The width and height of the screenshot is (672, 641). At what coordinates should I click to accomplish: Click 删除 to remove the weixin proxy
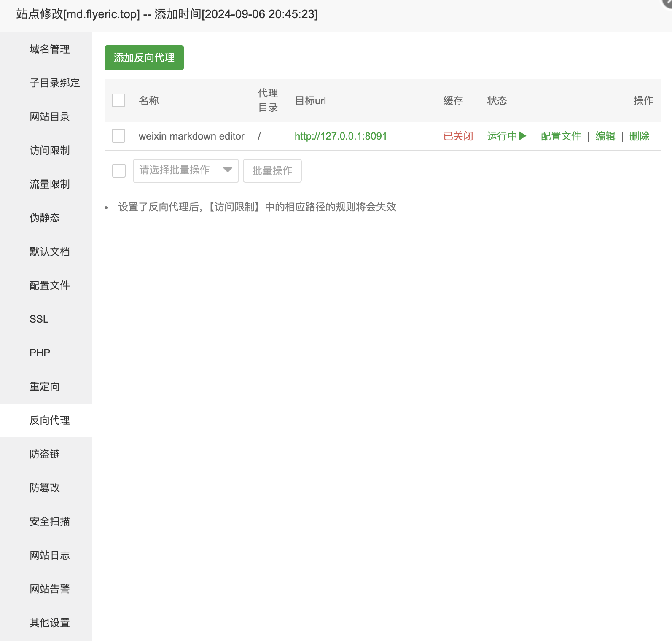pos(639,136)
